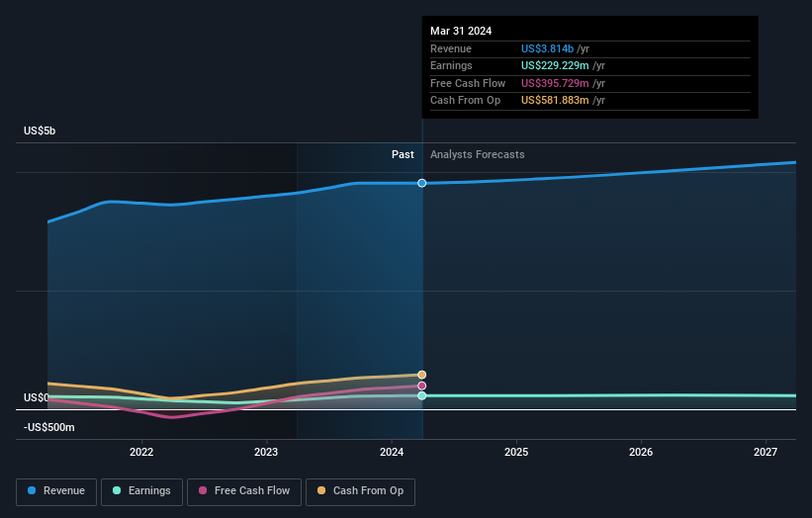The width and height of the screenshot is (812, 518).
Task: Click the orange Cash From Op legend dot
Action: point(321,490)
